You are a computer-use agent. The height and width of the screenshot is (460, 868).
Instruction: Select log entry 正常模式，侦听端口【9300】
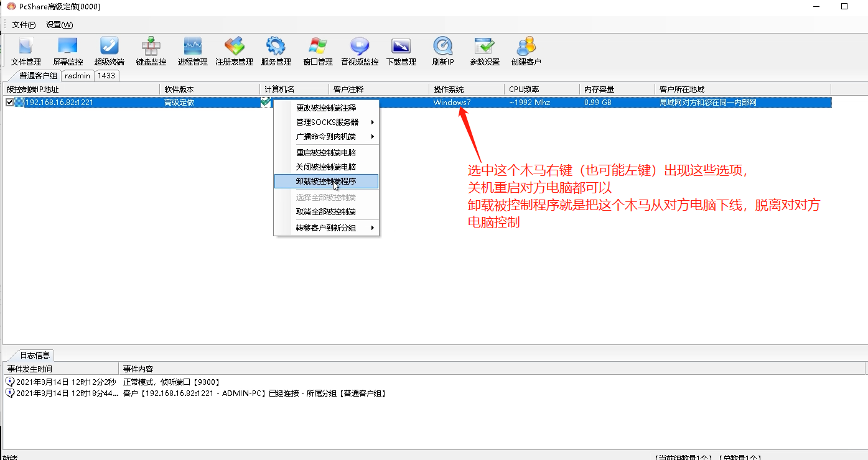tap(172, 382)
